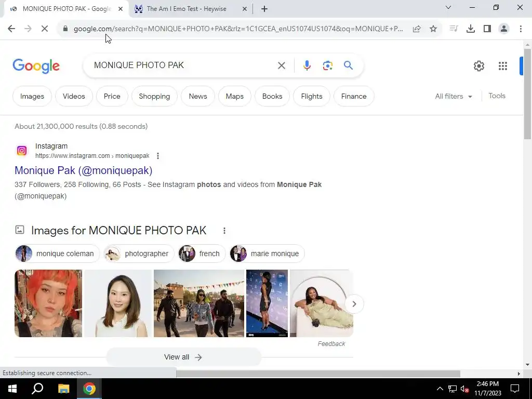Viewport: 532px width, 399px height.
Task: Show next images with carousel arrow
Action: [354, 303]
